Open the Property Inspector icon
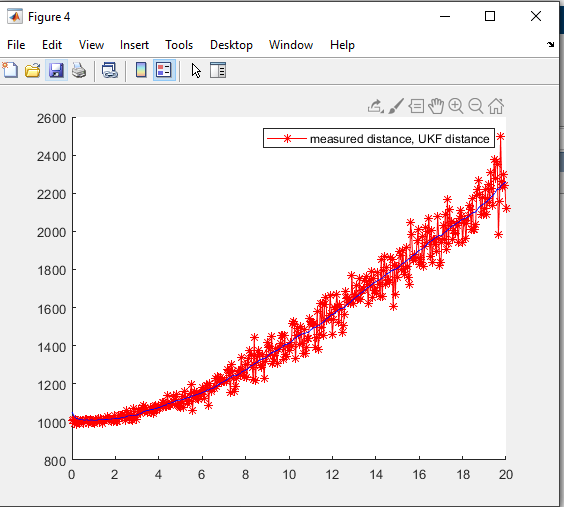Viewport: 564px width, 507px height. click(218, 70)
